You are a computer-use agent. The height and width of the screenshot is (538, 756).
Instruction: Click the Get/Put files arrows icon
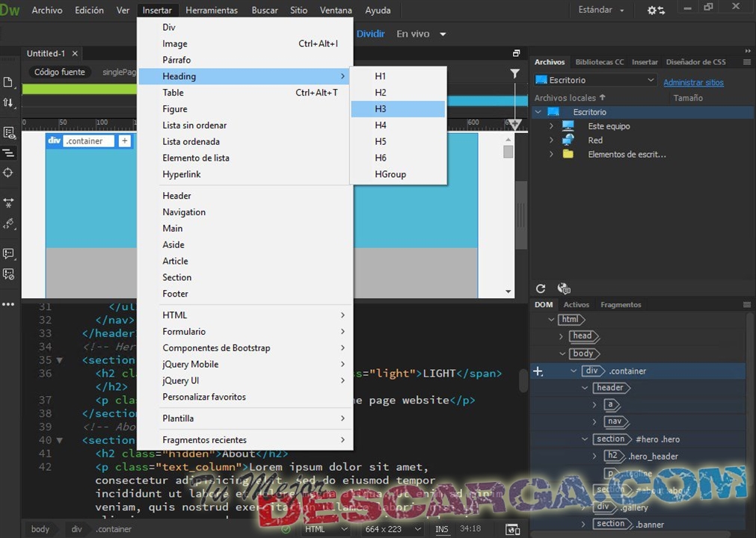point(8,102)
